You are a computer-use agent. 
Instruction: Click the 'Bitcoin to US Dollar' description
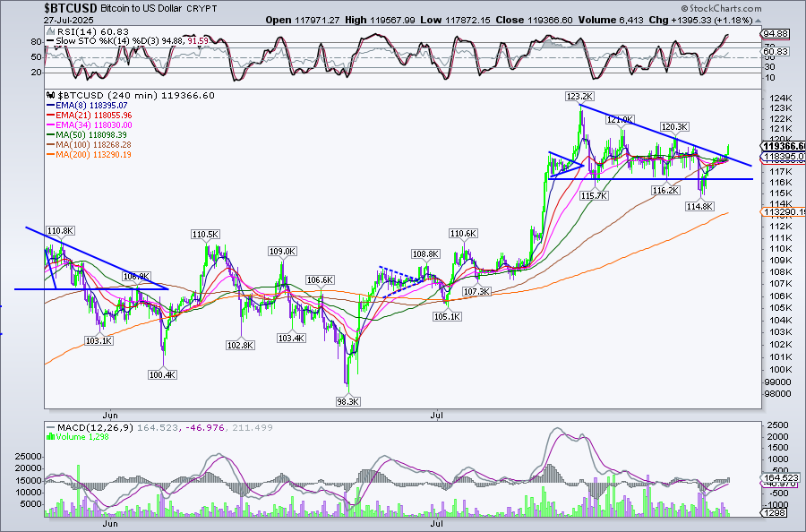(x=141, y=9)
